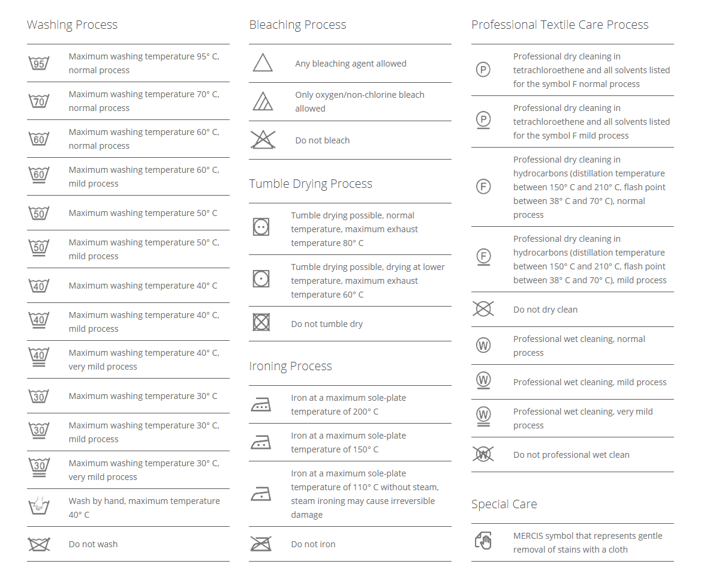
Task: Click the 'Any bleaching agent allowed' text
Action: coord(350,64)
